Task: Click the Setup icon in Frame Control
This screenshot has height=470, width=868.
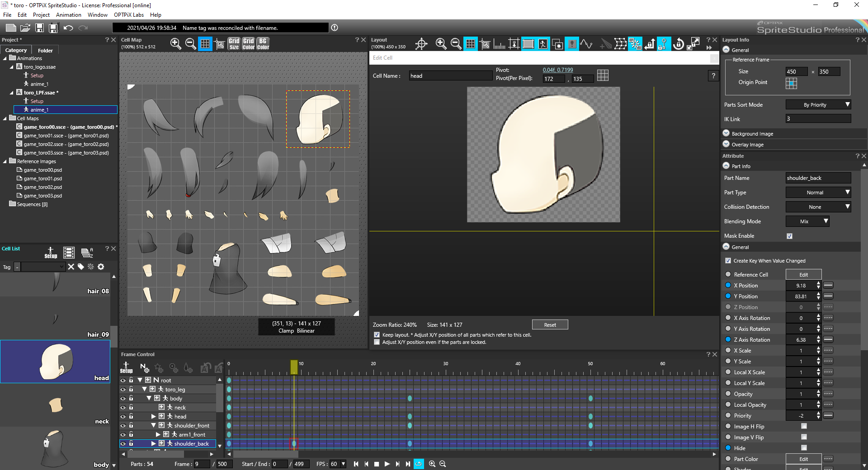Action: click(126, 367)
